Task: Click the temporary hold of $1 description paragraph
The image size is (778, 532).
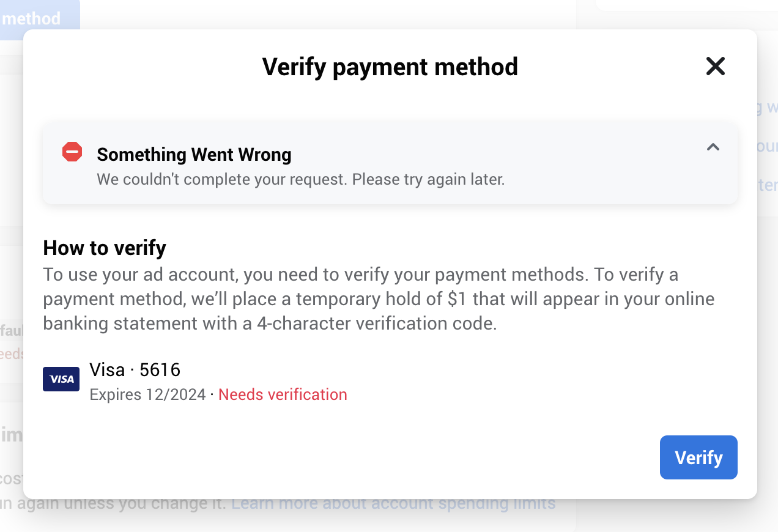Action: click(379, 299)
